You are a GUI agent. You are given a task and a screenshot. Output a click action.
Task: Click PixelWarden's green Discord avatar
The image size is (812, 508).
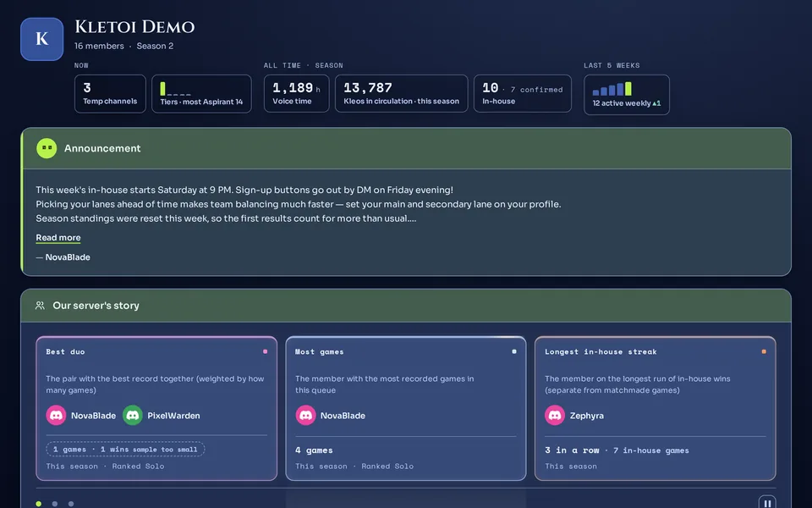pos(133,415)
